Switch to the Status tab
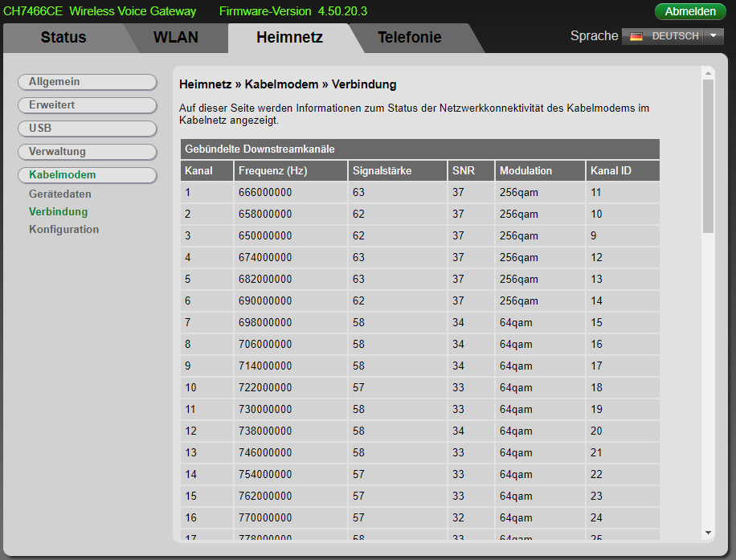Viewport: 736px width, 560px height. coord(63,38)
